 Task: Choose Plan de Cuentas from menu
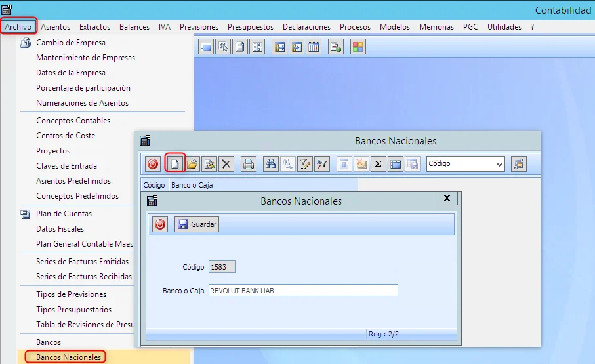pyautogui.click(x=64, y=214)
